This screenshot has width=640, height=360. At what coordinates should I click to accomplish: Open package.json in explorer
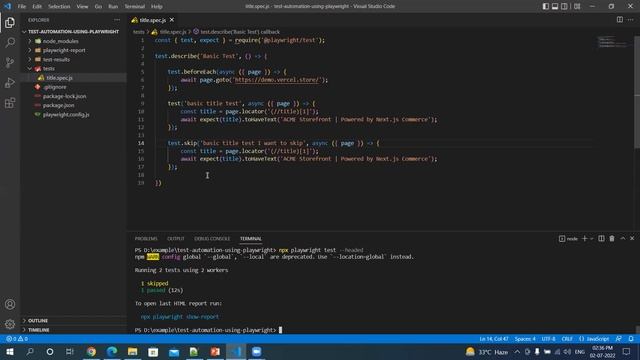tap(58, 105)
